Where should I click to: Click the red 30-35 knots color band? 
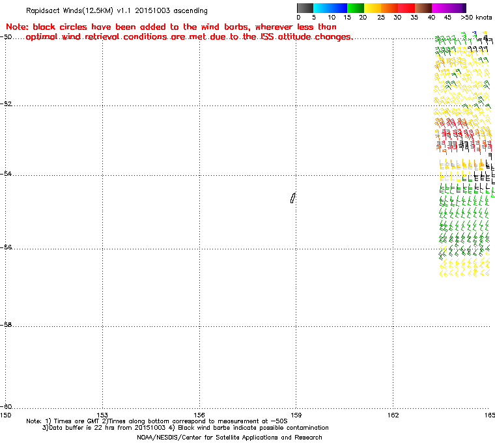pos(406,8)
